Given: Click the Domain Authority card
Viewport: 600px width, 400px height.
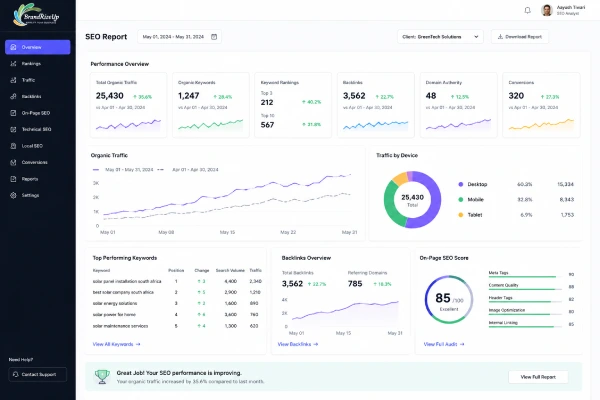Looking at the screenshot, I should 458,105.
